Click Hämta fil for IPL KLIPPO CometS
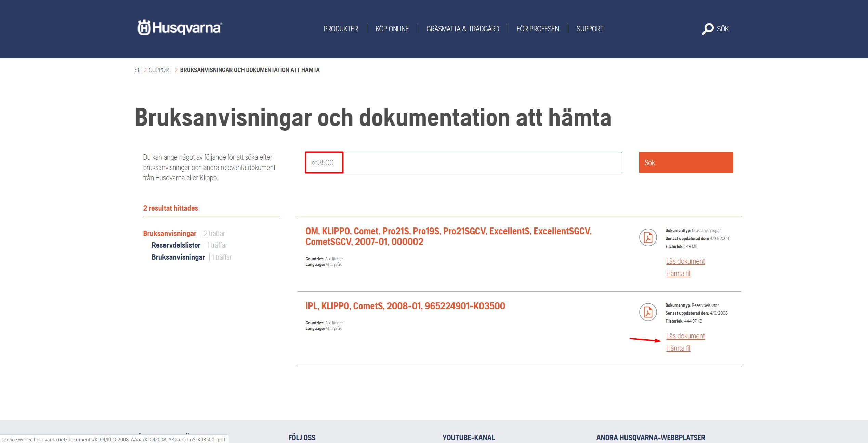868x443 pixels. (x=678, y=348)
